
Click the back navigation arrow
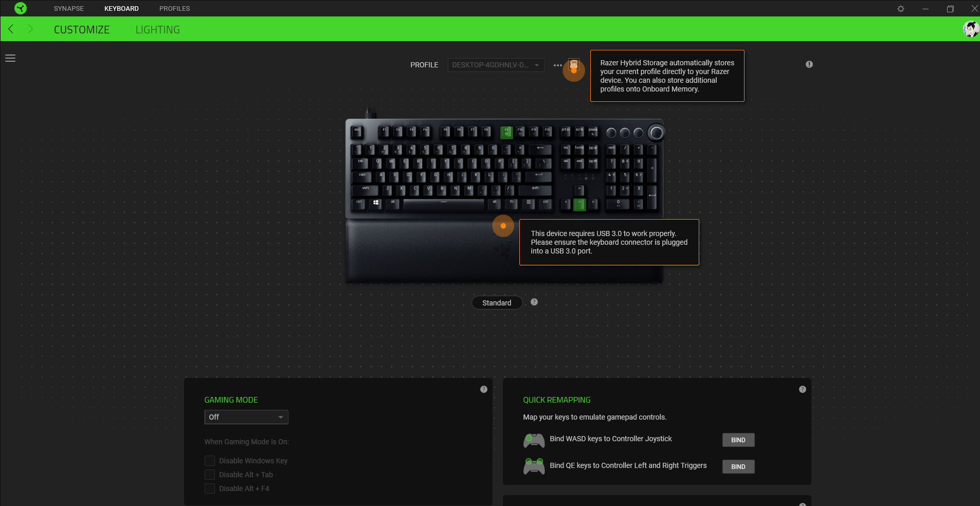coord(11,29)
